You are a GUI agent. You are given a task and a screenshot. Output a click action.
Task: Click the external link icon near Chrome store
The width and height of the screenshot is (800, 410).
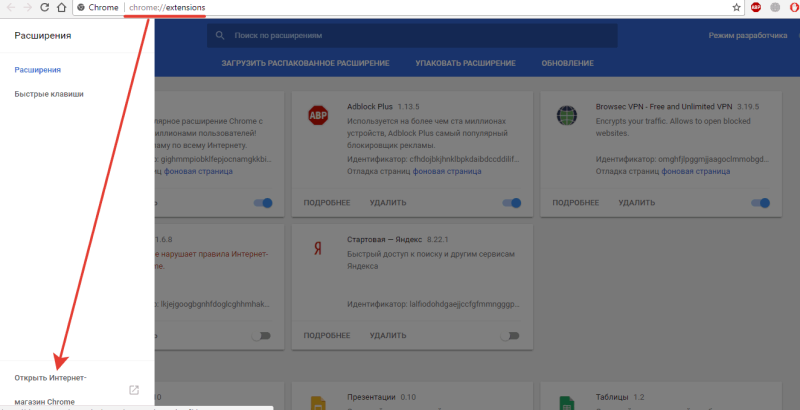[x=134, y=390]
